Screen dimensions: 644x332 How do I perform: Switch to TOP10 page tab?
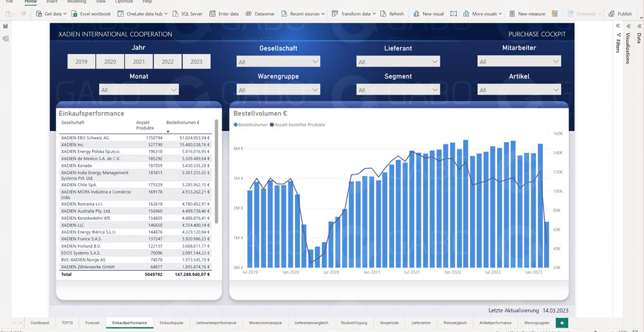pyautogui.click(x=67, y=323)
